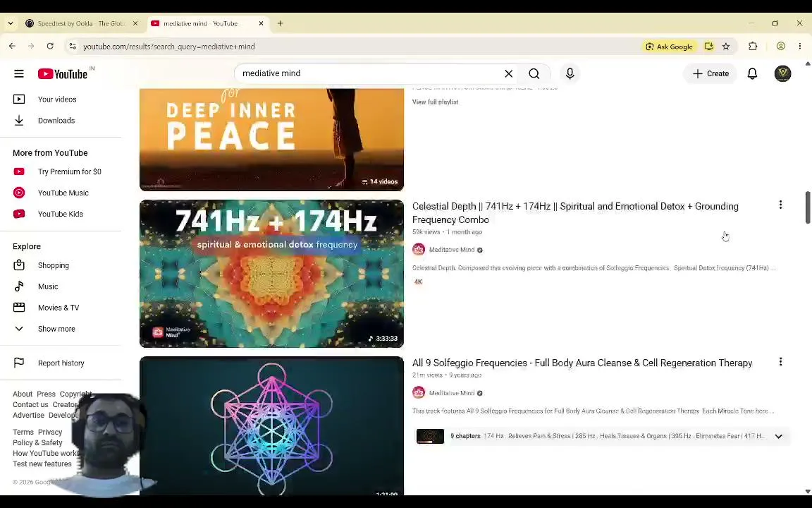Close the YouTube browser tab
This screenshot has height=508, width=812.
pos(261,23)
